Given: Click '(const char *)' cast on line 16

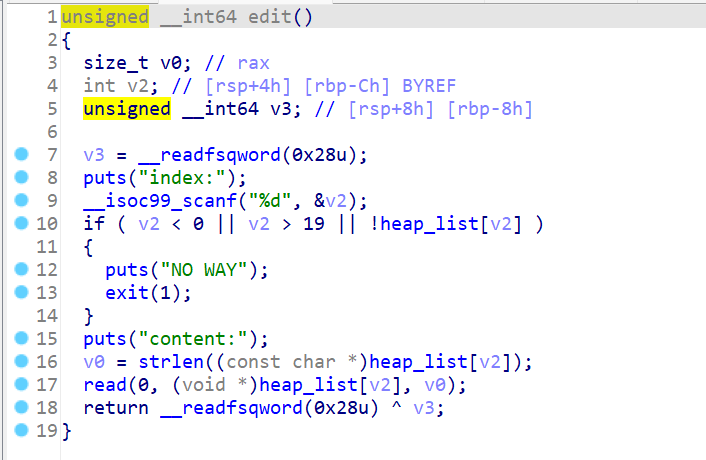Looking at the screenshot, I should tap(293, 362).
